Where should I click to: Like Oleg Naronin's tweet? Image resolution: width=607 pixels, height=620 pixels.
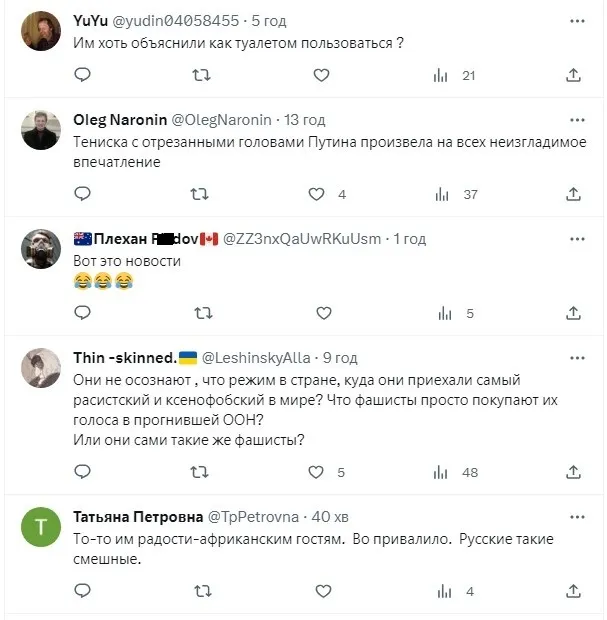pos(318,194)
